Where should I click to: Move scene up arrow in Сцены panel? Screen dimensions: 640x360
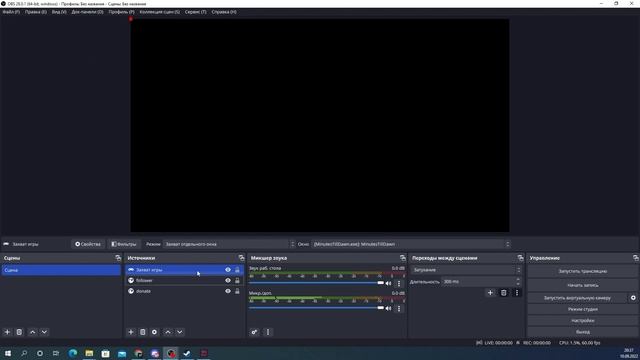pos(33,332)
